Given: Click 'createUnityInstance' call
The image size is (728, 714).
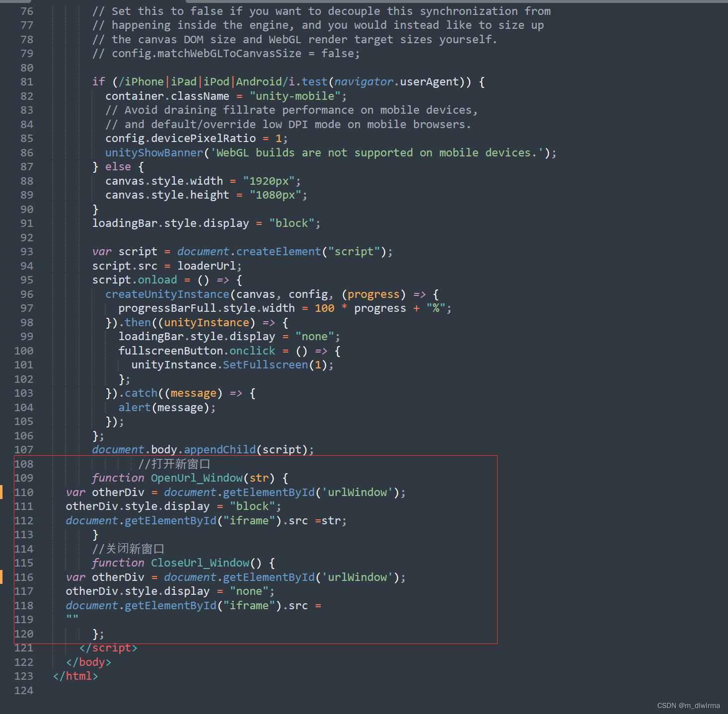Looking at the screenshot, I should pyautogui.click(x=167, y=294).
